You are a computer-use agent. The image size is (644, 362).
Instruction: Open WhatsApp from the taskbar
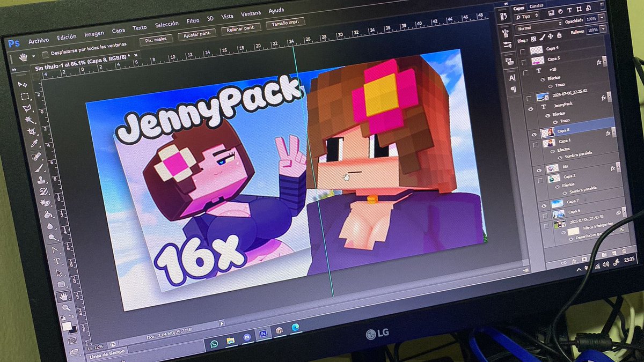pyautogui.click(x=214, y=344)
